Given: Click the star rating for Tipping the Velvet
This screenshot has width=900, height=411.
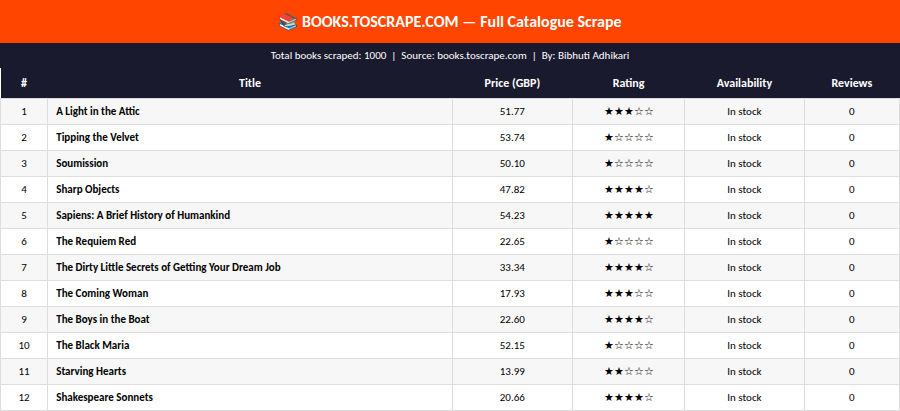Looking at the screenshot, I should point(629,137).
